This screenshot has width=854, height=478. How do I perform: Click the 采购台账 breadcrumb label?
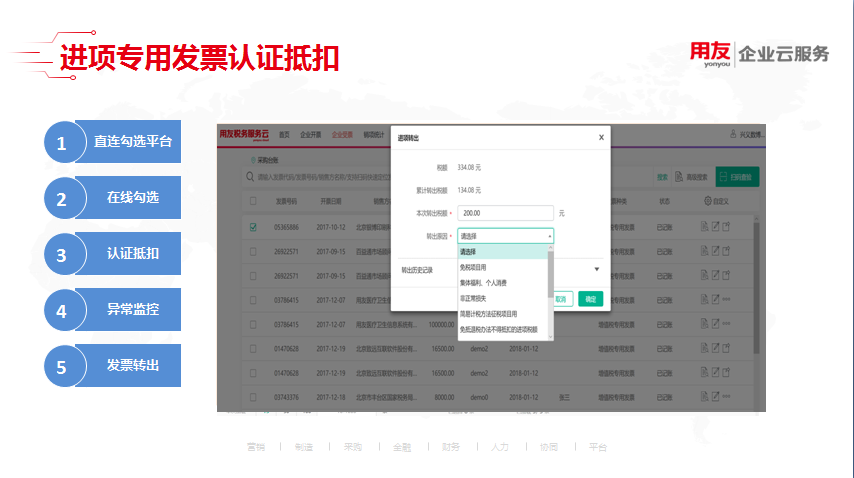pyautogui.click(x=267, y=160)
